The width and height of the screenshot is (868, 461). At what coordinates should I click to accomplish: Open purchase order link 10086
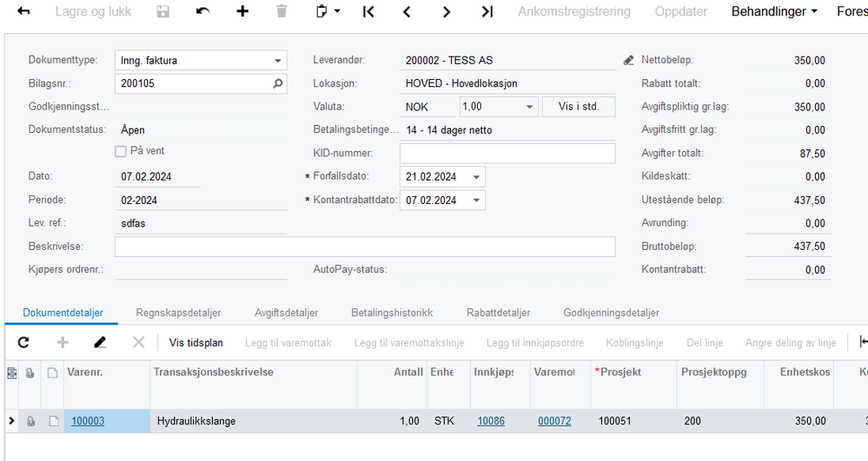click(491, 421)
